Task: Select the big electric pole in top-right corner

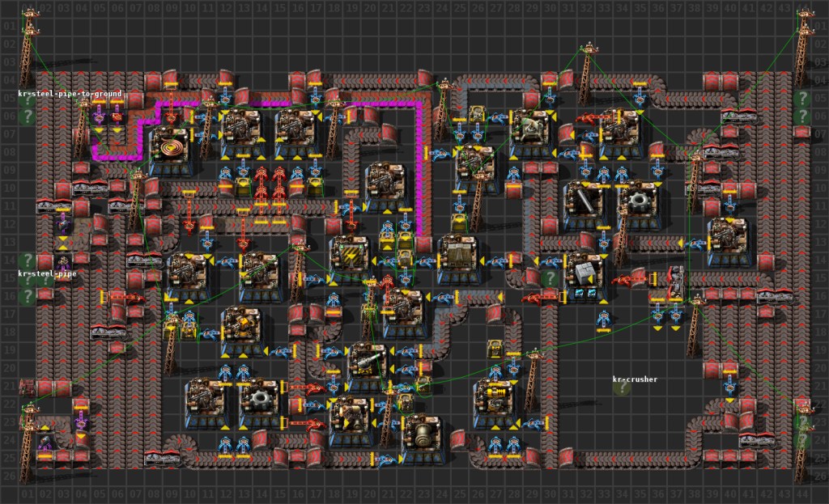Action: pos(802,48)
